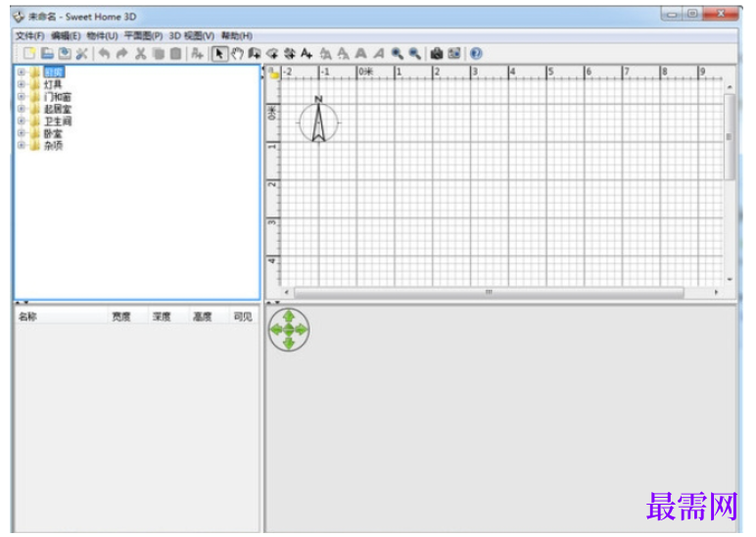756x537 pixels.
Task: Select the 灯具 tree item
Action: click(x=53, y=84)
